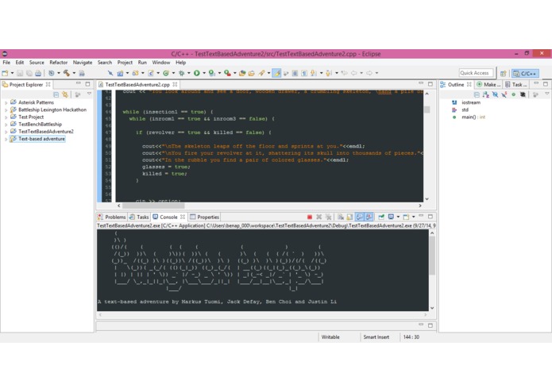552x392 pixels.
Task: Toggle Hide Static Members in Outline
Action: (x=504, y=94)
